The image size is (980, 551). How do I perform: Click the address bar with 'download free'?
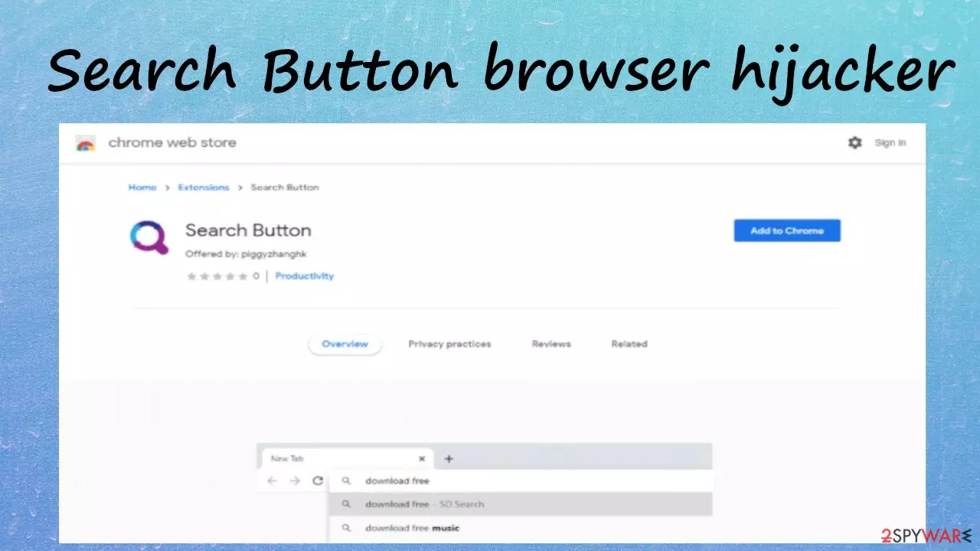521,481
